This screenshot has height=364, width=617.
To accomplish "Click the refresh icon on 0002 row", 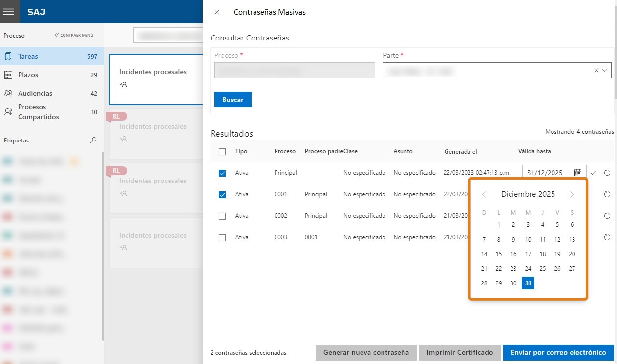I will coord(607,216).
